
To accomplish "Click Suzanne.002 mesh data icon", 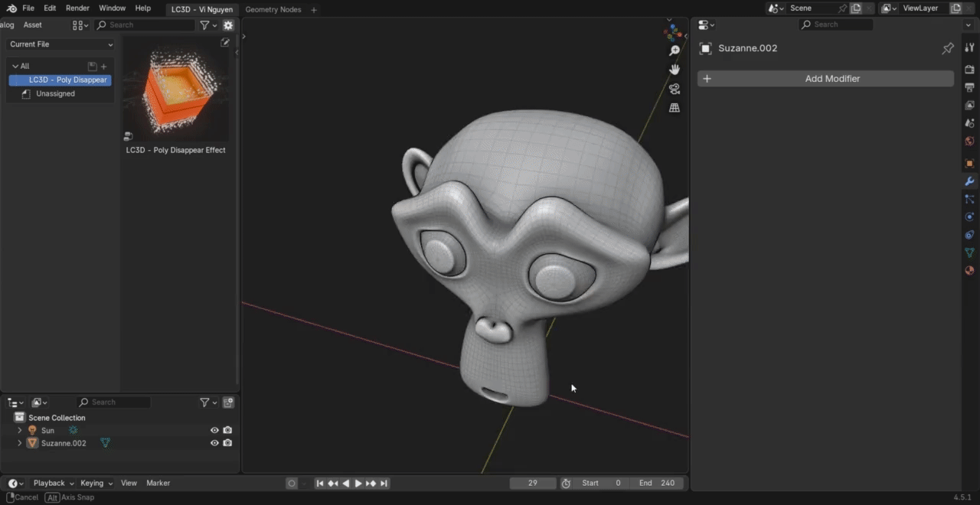I will (105, 443).
